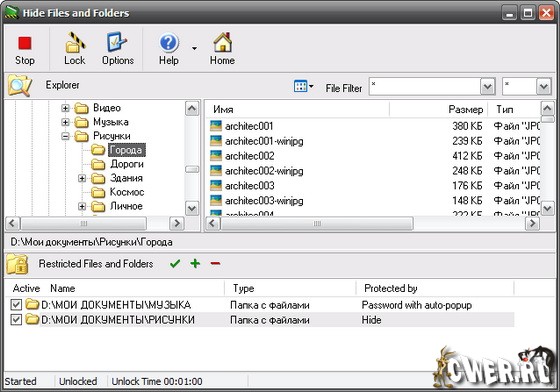Viewport: 560px width, 392px height.
Task: Click the file list horizontal scrollbar thumb
Action: (x=317, y=224)
